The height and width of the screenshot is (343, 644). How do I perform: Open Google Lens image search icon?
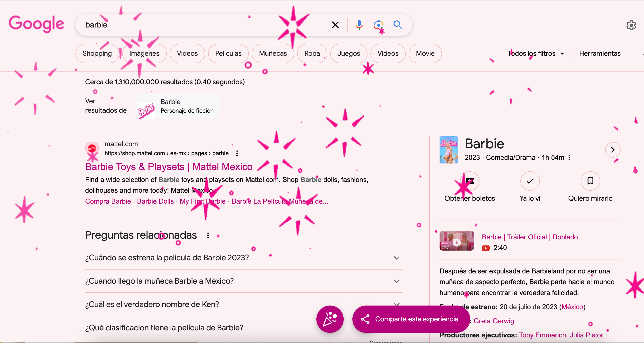(378, 25)
